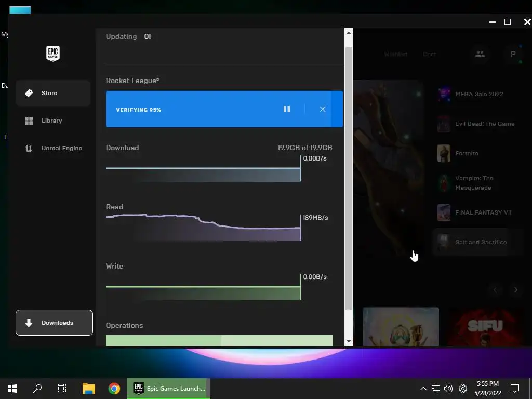The width and height of the screenshot is (532, 399).
Task: Click the Operations green bar
Action: point(219,341)
